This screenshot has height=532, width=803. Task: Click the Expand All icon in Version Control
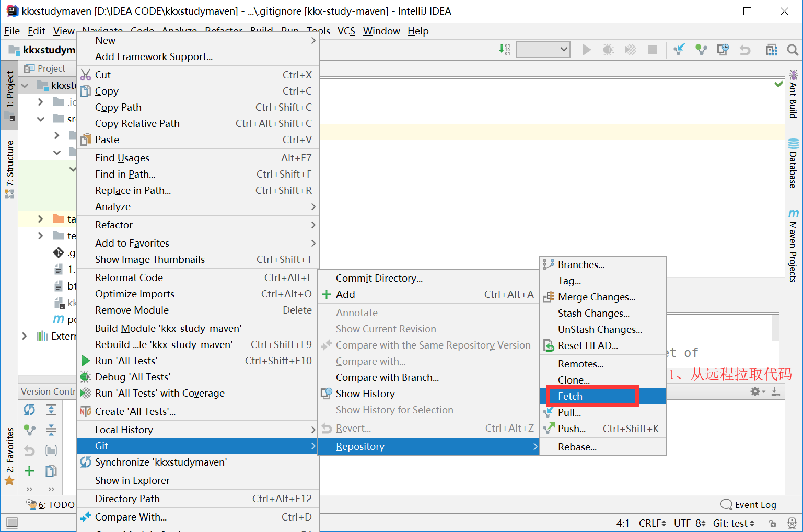click(x=51, y=410)
